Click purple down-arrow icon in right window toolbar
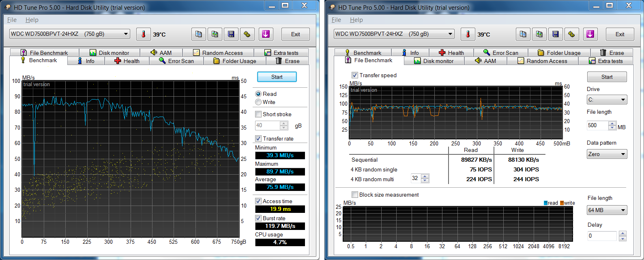This screenshot has width=644, height=260. point(590,34)
